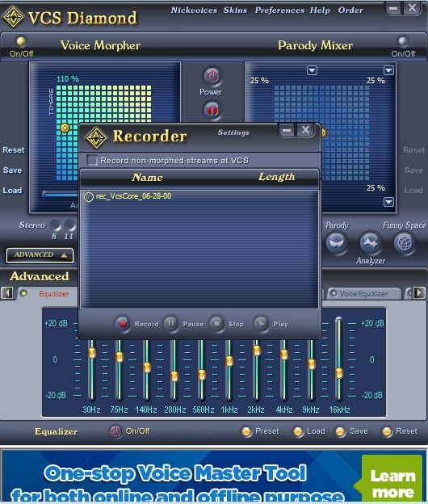
Task: Click the 140Hz equalizer slider knob
Action: click(147, 367)
